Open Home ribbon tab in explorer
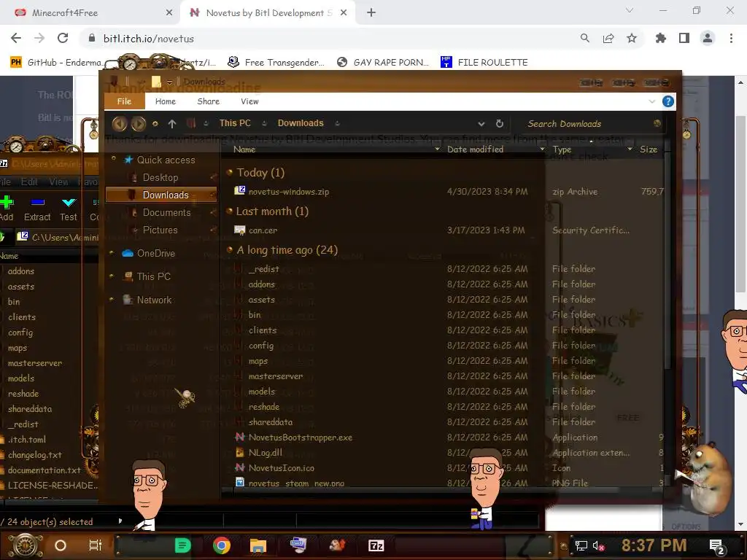The height and width of the screenshot is (560, 747). click(166, 101)
